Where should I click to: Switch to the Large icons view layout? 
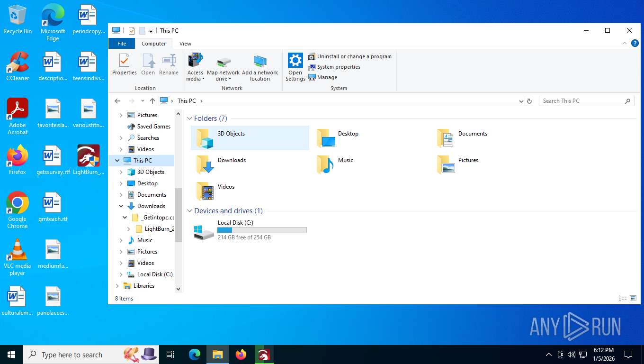coord(633,298)
